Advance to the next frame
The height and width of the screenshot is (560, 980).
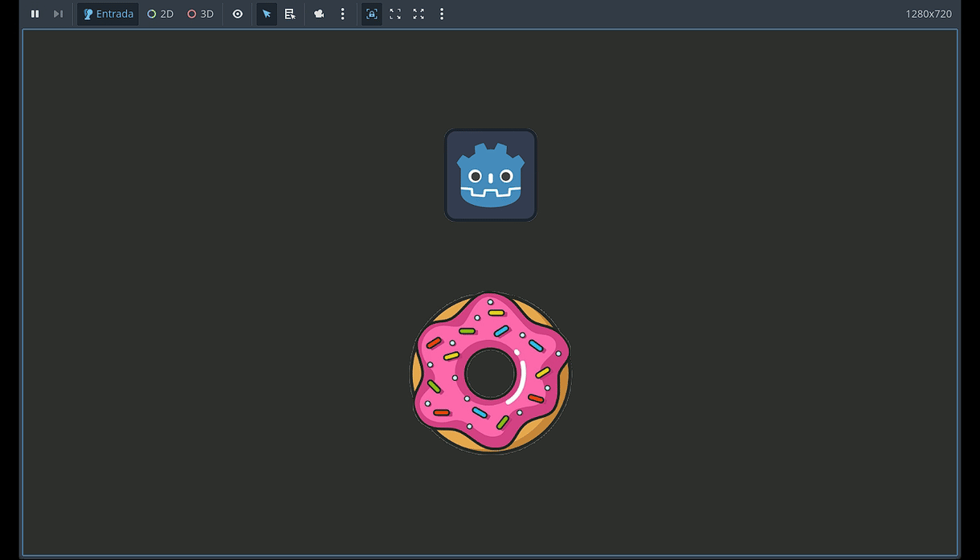point(58,14)
